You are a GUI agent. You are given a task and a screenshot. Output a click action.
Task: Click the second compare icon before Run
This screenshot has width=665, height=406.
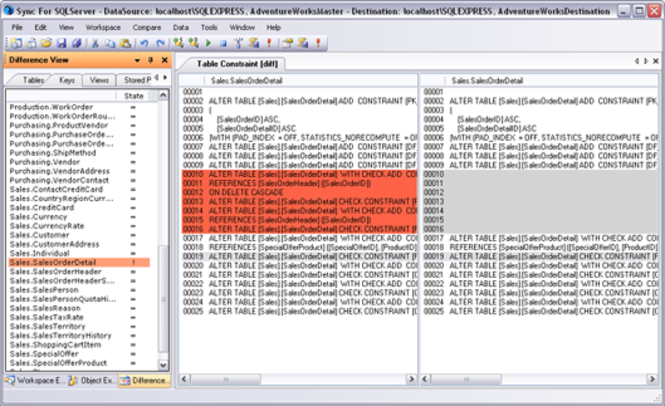pos(194,43)
